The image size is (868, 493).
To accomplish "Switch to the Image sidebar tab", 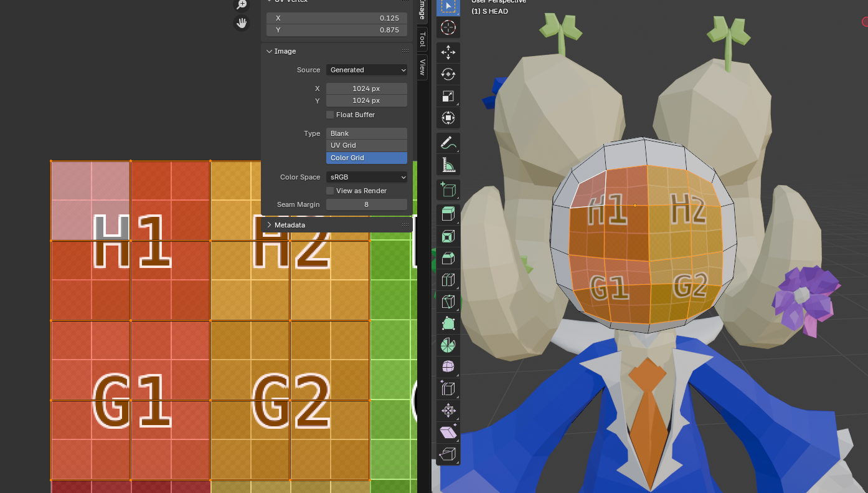I will pyautogui.click(x=423, y=10).
